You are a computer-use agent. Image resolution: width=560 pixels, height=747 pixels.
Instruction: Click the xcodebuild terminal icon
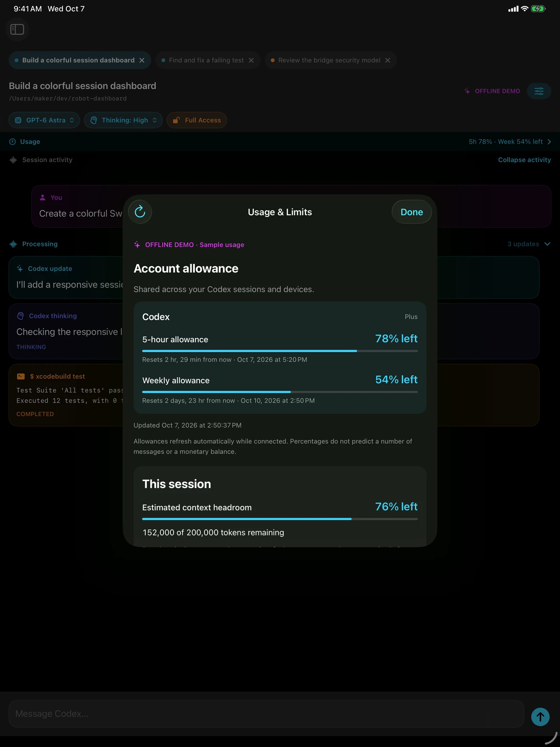point(21,376)
